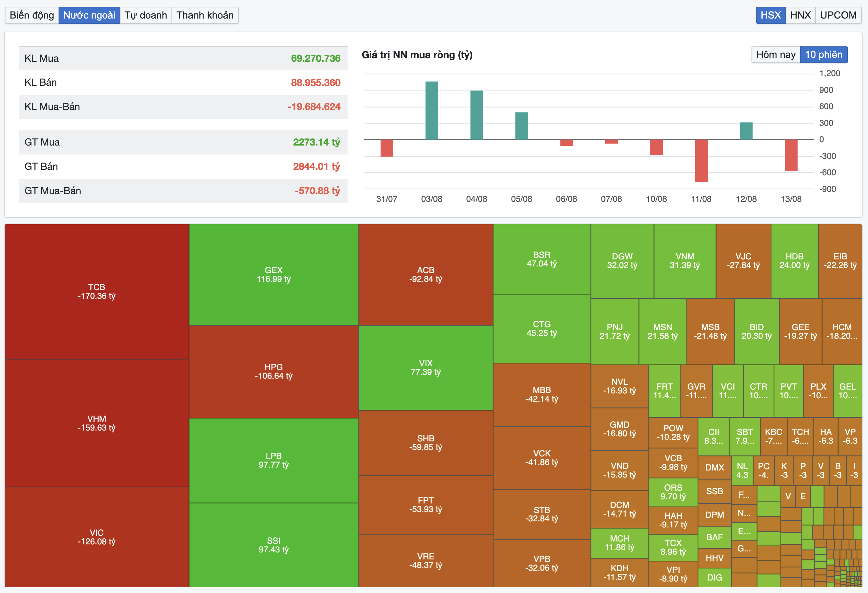Open the BSR treemap tile
This screenshot has width=868, height=593.
(x=542, y=259)
